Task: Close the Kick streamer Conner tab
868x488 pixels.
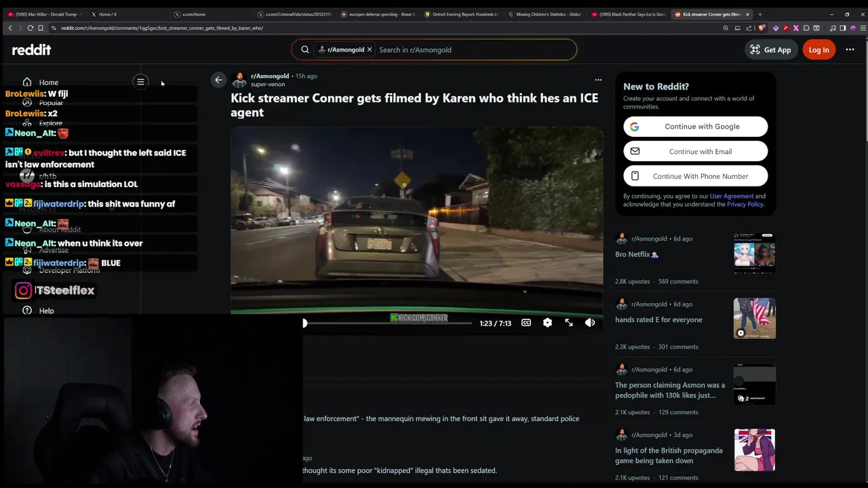Action: pyautogui.click(x=748, y=14)
